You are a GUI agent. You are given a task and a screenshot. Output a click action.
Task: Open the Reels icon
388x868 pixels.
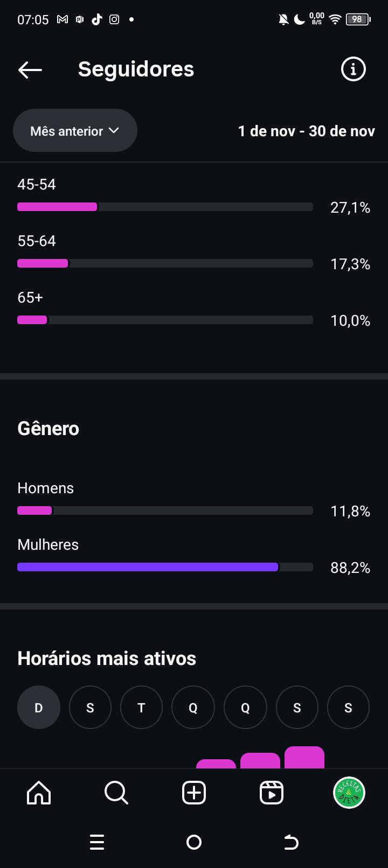(x=272, y=793)
